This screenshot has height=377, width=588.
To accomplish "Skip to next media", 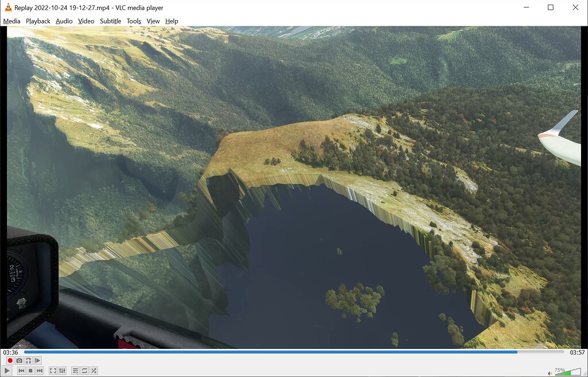I will 39,371.
